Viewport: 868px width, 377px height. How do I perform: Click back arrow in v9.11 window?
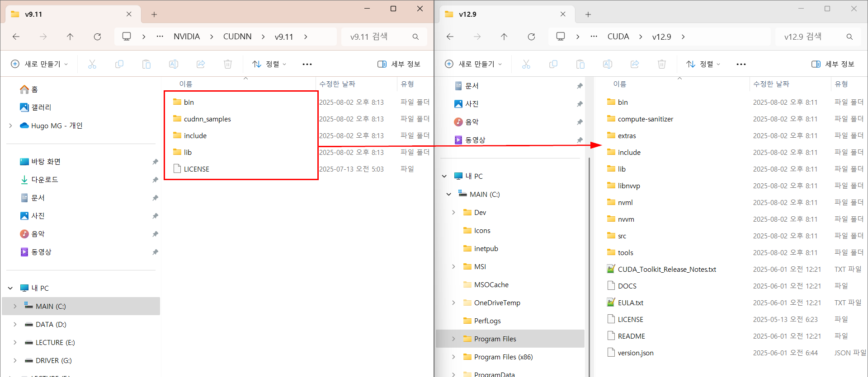point(16,37)
